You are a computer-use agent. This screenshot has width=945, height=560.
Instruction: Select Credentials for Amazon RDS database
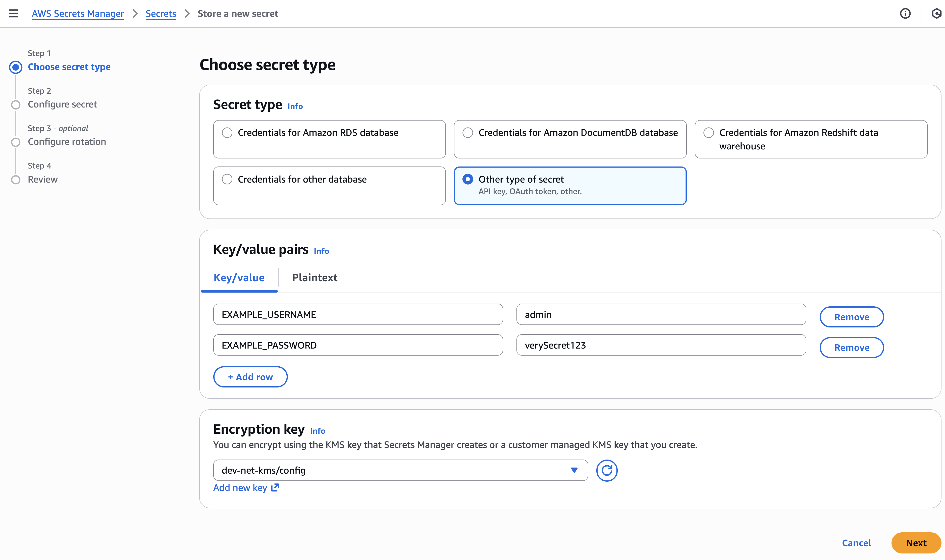227,133
